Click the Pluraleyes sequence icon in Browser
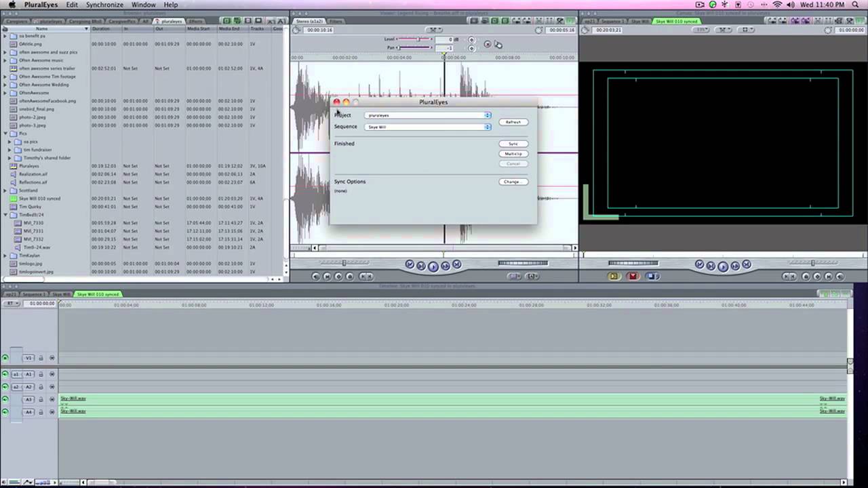The image size is (868, 488). 14,166
